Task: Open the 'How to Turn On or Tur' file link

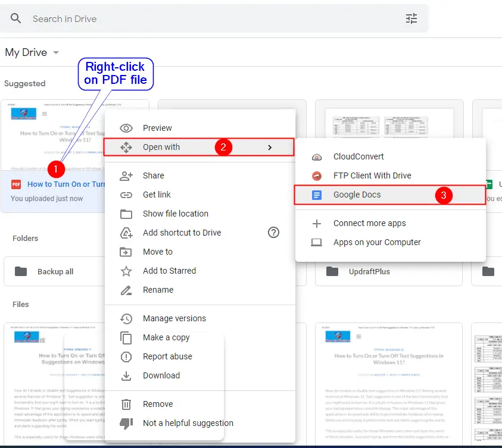Action: (x=66, y=184)
